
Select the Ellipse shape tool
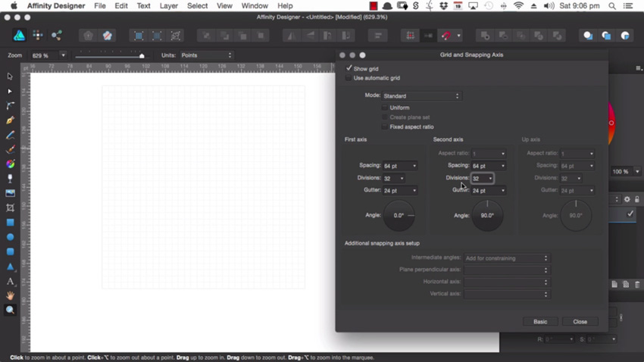(x=11, y=237)
